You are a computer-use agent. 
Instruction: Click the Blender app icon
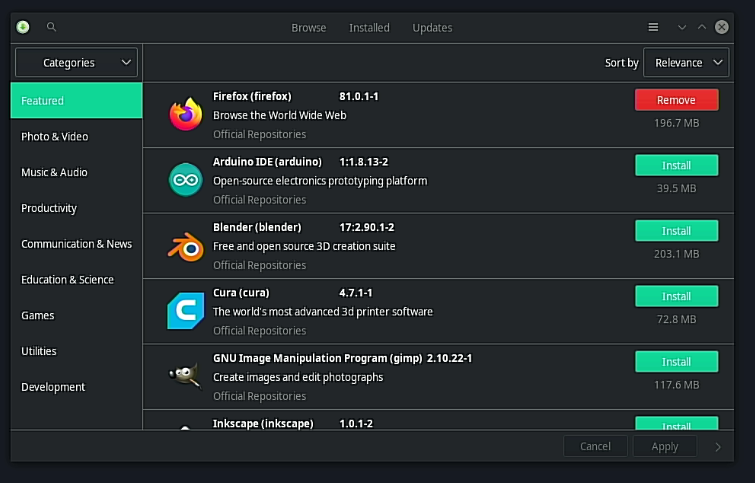click(x=185, y=246)
